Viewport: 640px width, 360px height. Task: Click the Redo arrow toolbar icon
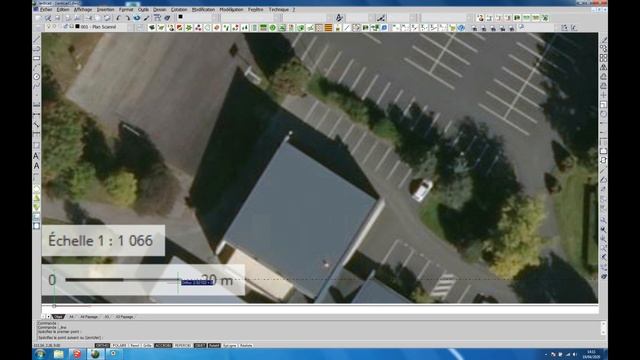pos(127,18)
